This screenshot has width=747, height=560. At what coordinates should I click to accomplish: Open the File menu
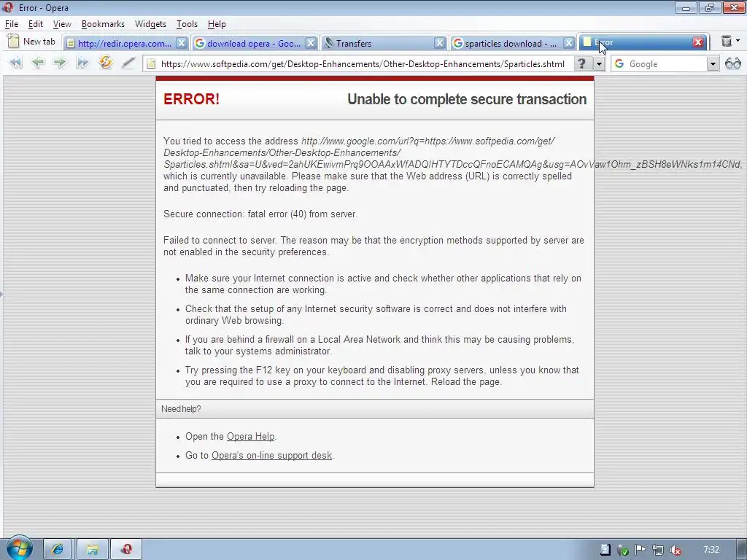[x=12, y=24]
